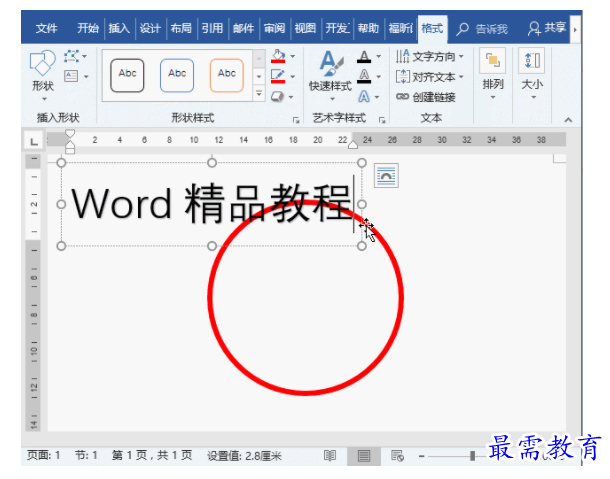Switch to the 审阅 tab
Screen dimensions: 610x479
click(275, 29)
